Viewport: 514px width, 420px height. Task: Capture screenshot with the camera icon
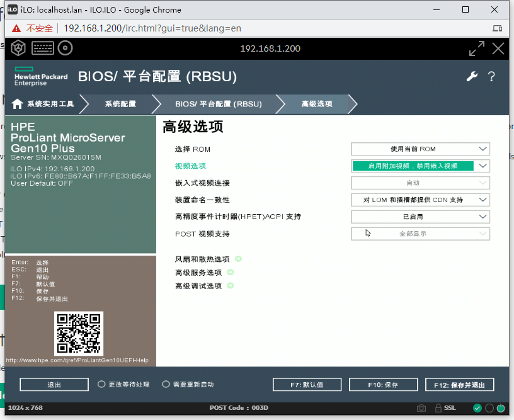tap(421, 407)
